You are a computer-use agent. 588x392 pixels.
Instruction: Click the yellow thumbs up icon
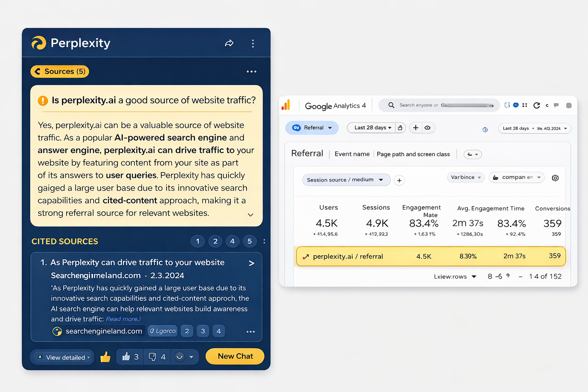tap(105, 357)
